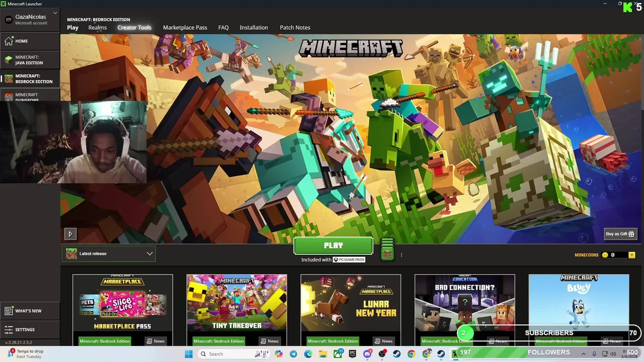Click the taskbar Search box
Image resolution: width=644 pixels, height=362 pixels.
pyautogui.click(x=233, y=354)
